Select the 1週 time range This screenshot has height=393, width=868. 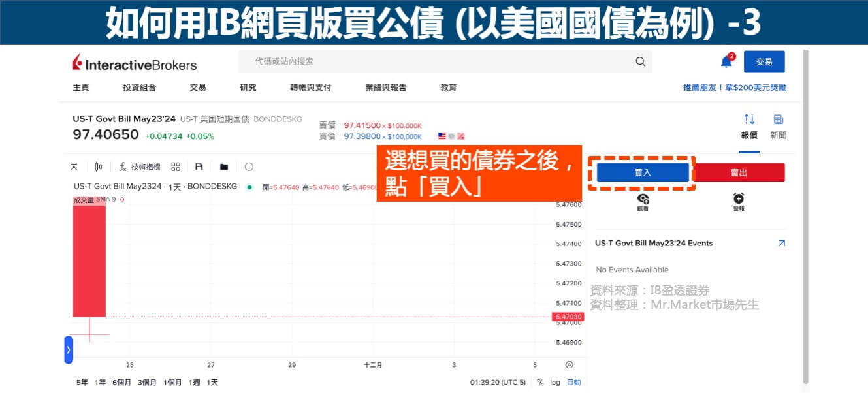194,382
